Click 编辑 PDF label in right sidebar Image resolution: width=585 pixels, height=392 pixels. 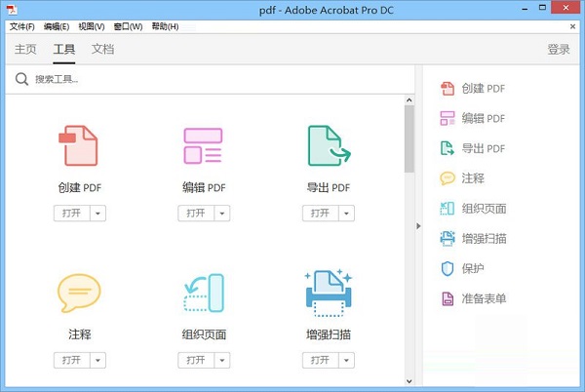(484, 119)
